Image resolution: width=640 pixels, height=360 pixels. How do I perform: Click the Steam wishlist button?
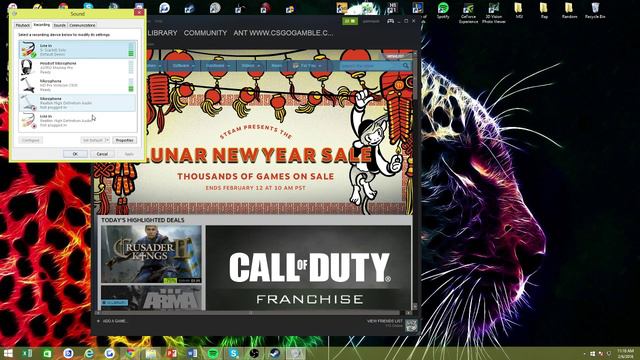coord(395,56)
